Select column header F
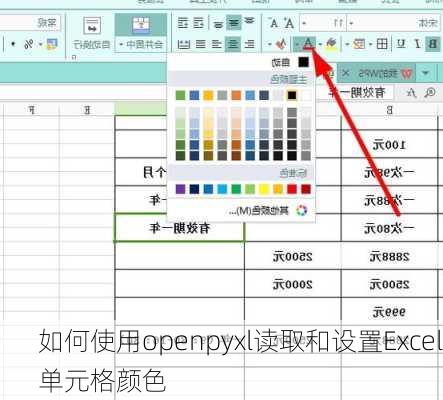 32,110
